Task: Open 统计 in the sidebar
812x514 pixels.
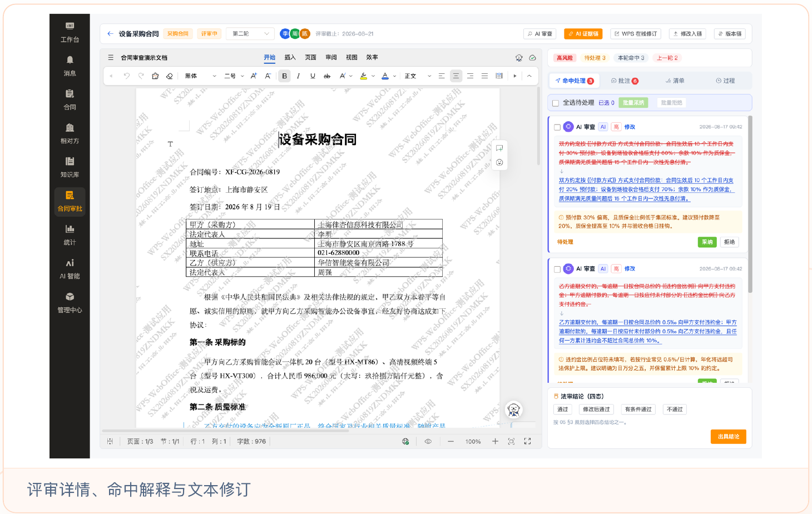Action: tap(70, 235)
